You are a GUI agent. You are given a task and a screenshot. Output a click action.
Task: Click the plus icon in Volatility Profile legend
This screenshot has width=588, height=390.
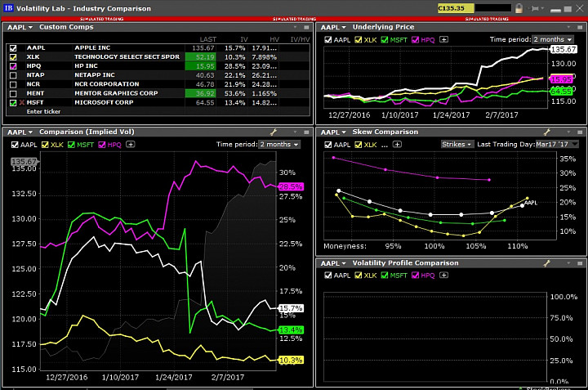click(x=443, y=276)
